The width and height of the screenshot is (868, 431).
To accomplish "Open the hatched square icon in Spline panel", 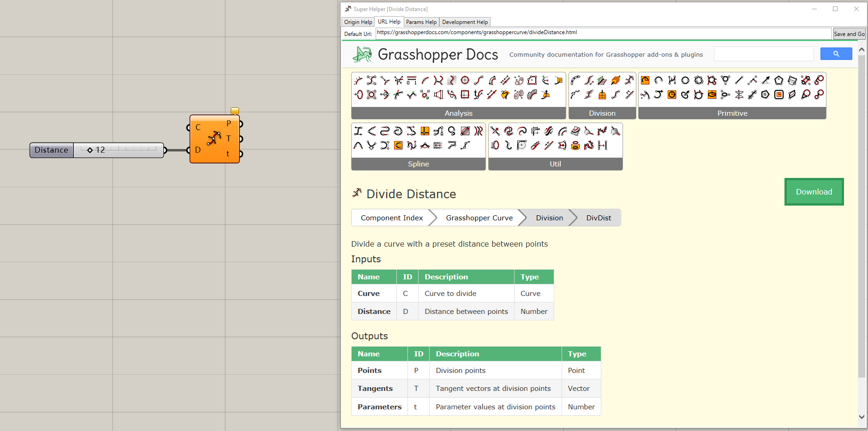I will tap(465, 131).
